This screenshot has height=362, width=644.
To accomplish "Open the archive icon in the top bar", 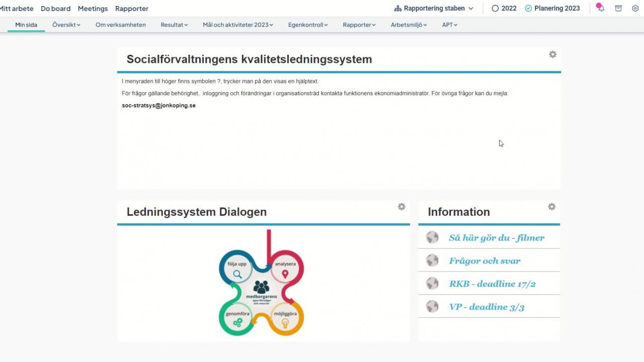I will [618, 8].
